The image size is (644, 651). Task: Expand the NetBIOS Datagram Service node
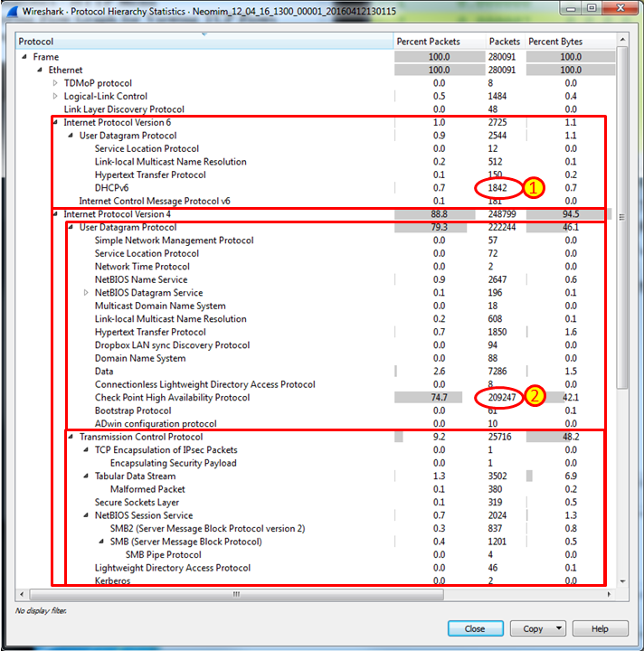[x=86, y=293]
